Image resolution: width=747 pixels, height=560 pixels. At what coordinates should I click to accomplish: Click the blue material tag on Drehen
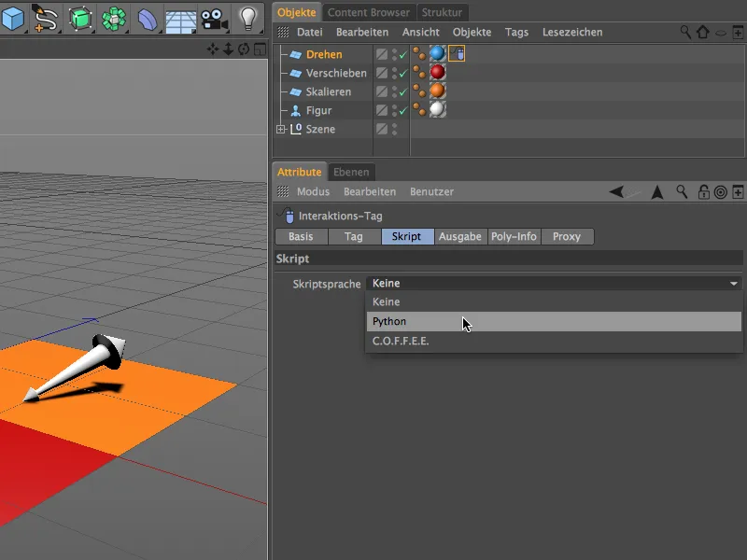coord(437,53)
